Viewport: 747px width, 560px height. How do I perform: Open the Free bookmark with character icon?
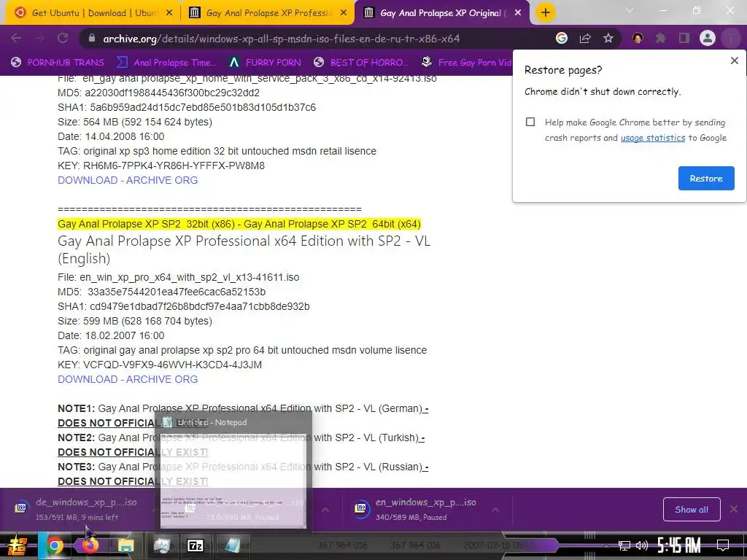466,63
